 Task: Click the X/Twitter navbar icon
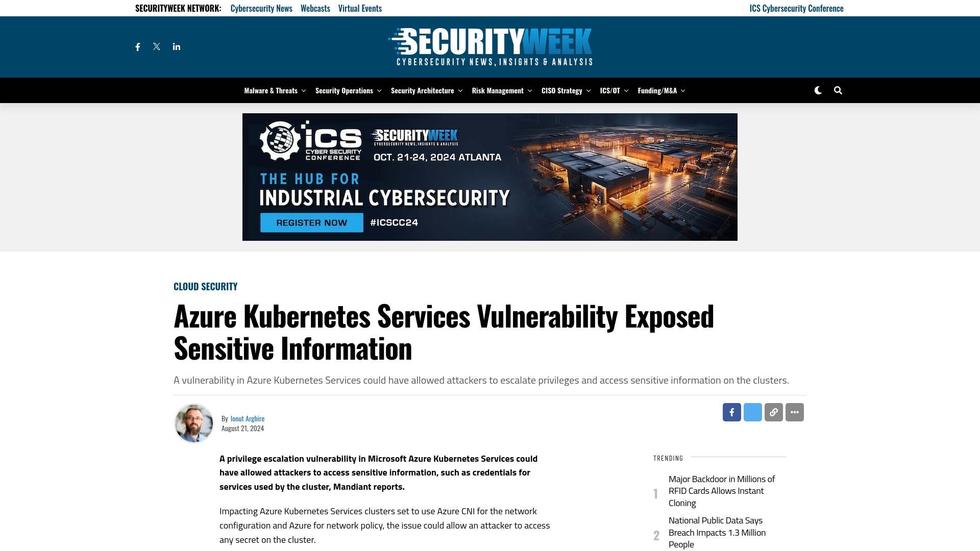156,46
